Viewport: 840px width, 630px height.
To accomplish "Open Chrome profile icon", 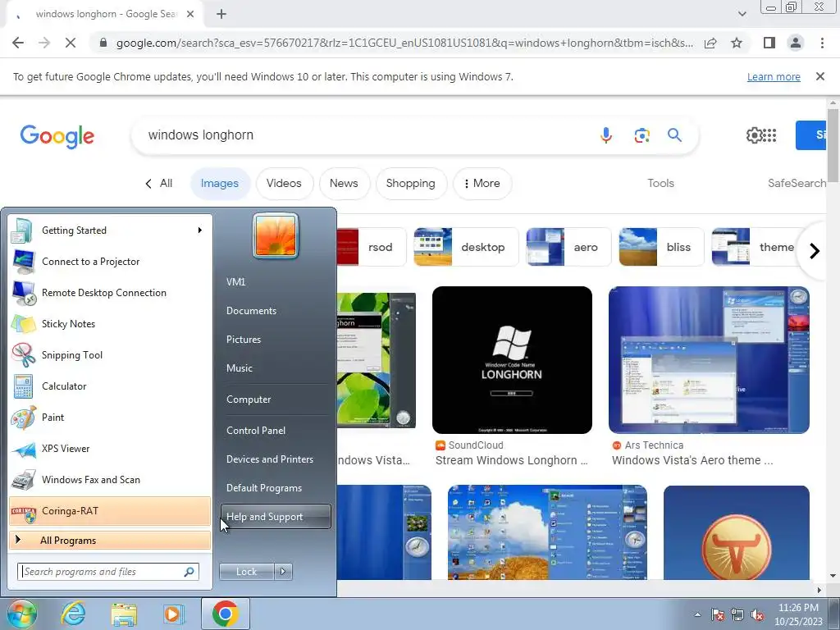I will tap(796, 43).
